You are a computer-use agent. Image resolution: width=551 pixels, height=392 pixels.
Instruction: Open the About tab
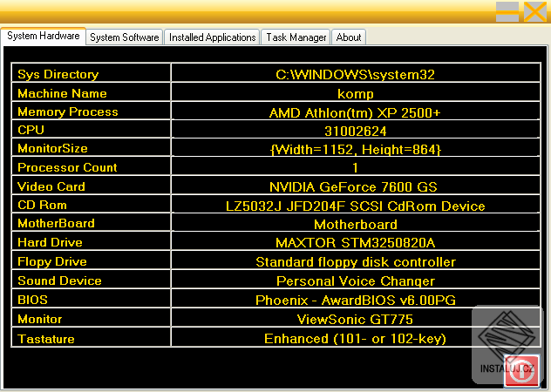pyautogui.click(x=349, y=37)
